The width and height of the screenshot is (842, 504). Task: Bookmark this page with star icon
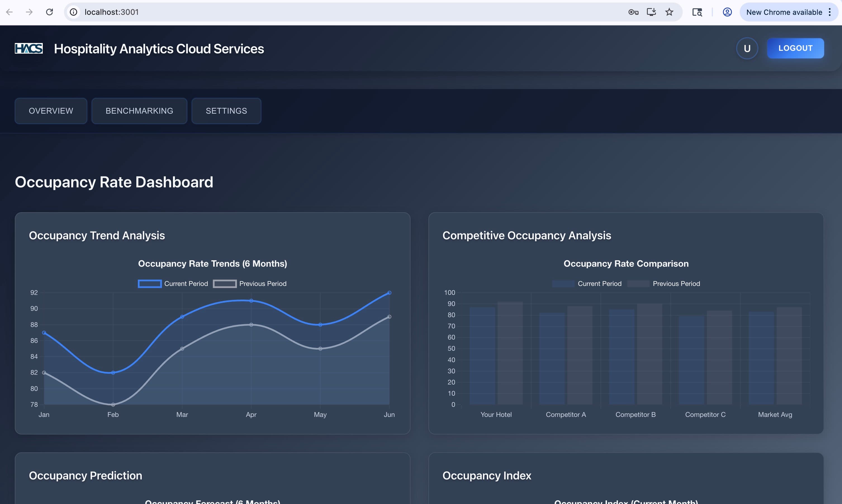[x=669, y=12]
